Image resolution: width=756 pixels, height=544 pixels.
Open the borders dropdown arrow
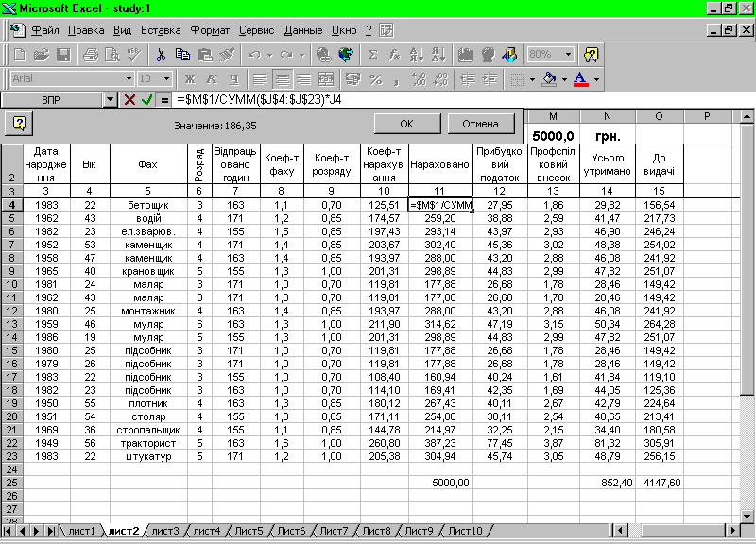click(x=532, y=79)
